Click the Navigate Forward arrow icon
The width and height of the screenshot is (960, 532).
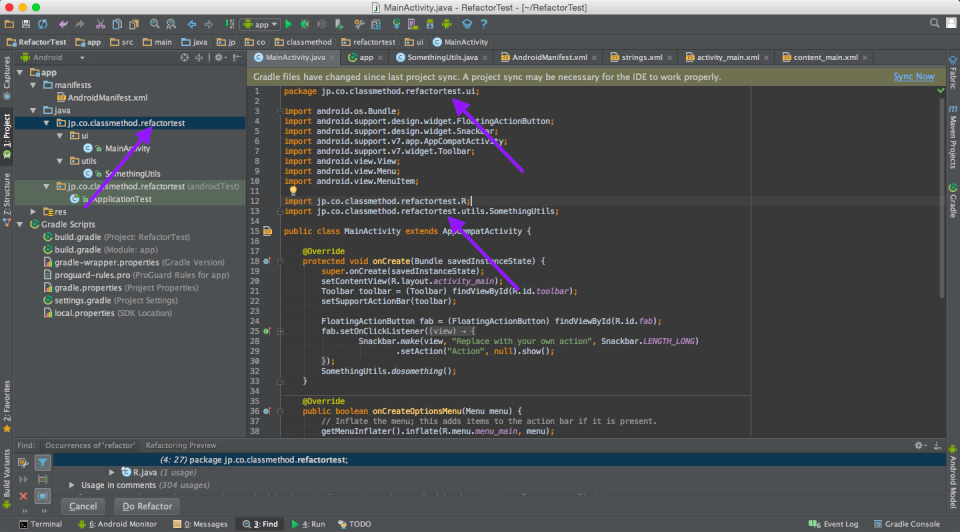pos(208,24)
